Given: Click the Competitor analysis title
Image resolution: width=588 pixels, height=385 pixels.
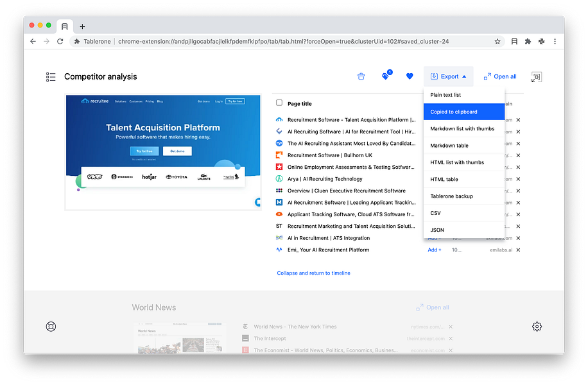Looking at the screenshot, I should coord(101,76).
